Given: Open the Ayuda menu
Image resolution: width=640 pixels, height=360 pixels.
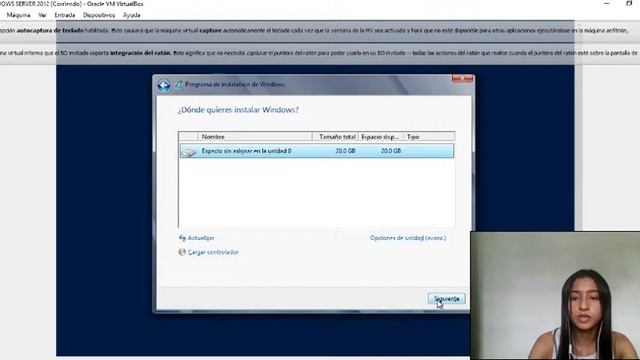Looking at the screenshot, I should [x=131, y=15].
